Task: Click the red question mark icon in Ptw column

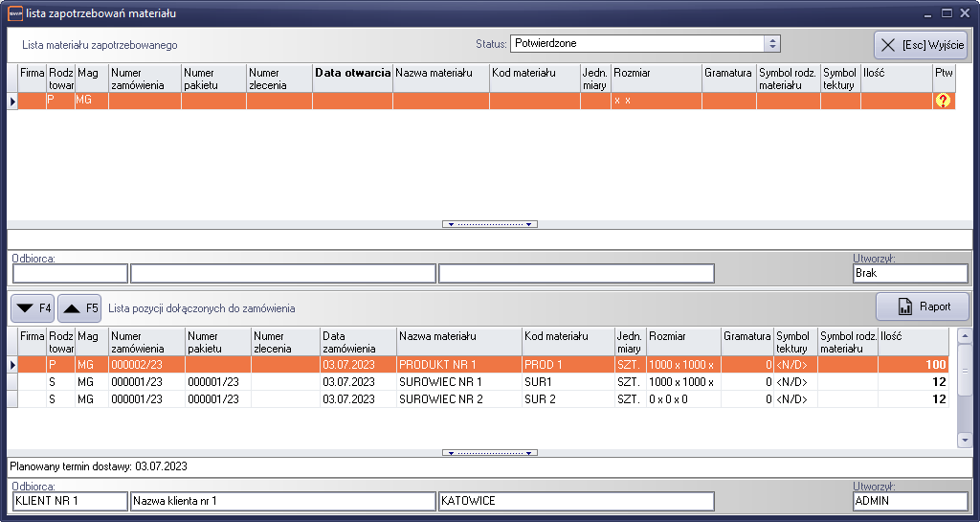Action: pyautogui.click(x=943, y=101)
